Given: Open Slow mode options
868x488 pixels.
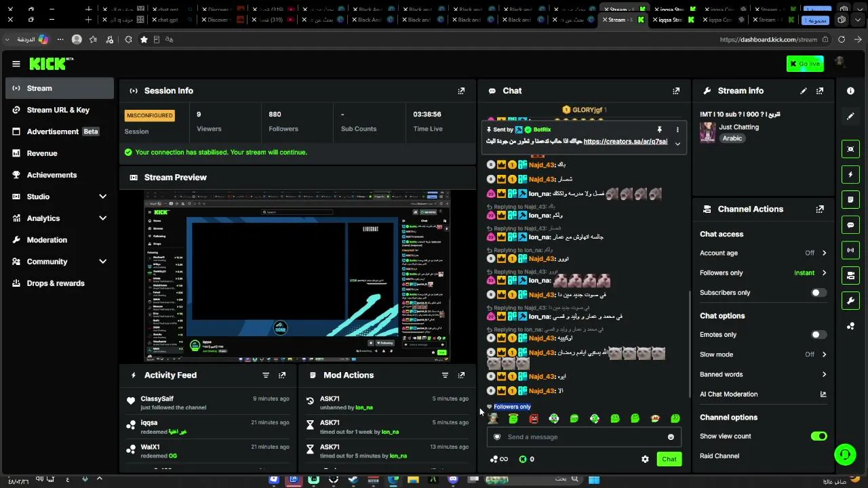Looking at the screenshot, I should point(763,354).
